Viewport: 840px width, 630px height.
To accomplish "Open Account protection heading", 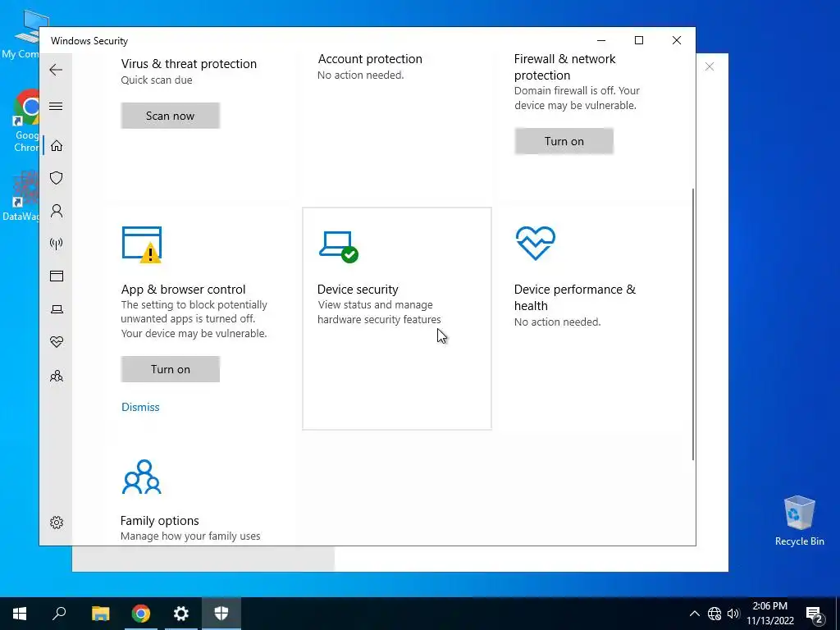I will pos(370,59).
